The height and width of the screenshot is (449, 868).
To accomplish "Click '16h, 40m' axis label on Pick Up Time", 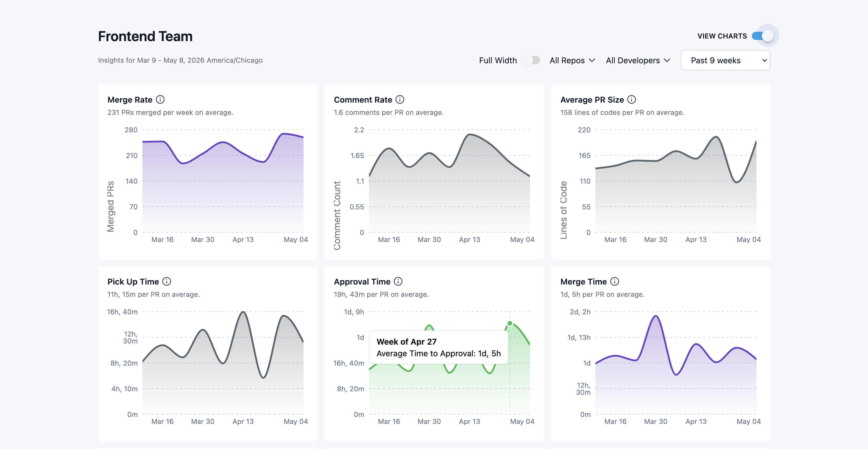I will (122, 312).
